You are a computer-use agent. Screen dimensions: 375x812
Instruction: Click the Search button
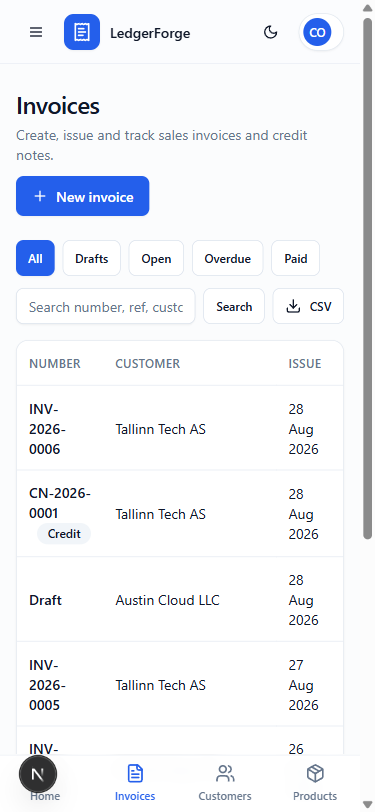[x=234, y=307]
